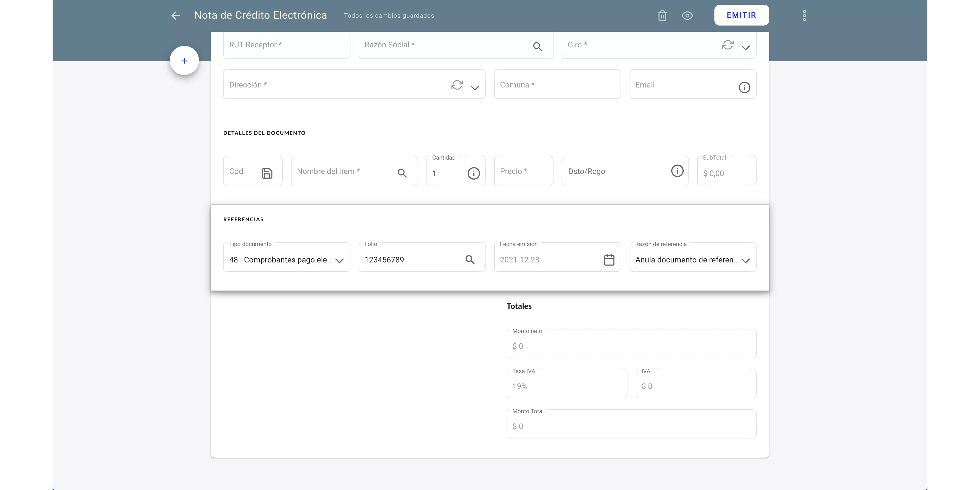Click the blue plus add button
Screen dimensions: 980x490
[184, 61]
